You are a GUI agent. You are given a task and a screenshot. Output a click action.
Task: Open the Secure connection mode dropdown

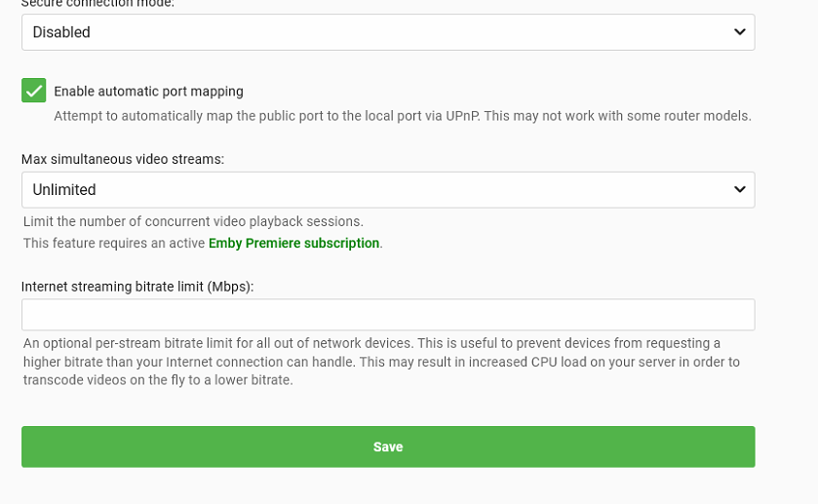tap(387, 32)
